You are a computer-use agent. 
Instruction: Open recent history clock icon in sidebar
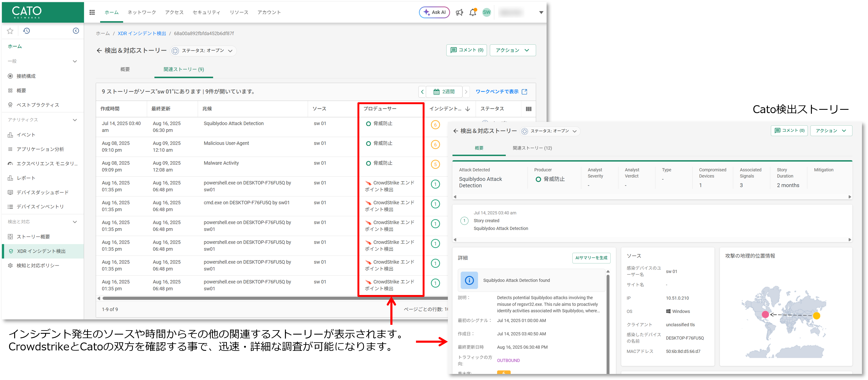(27, 31)
